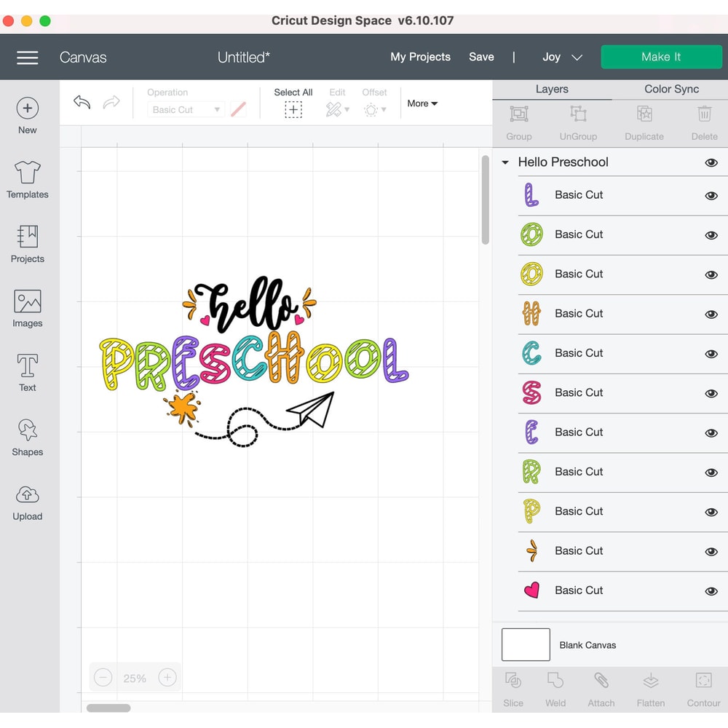
Task: Click the Upload icon
Action: click(27, 501)
